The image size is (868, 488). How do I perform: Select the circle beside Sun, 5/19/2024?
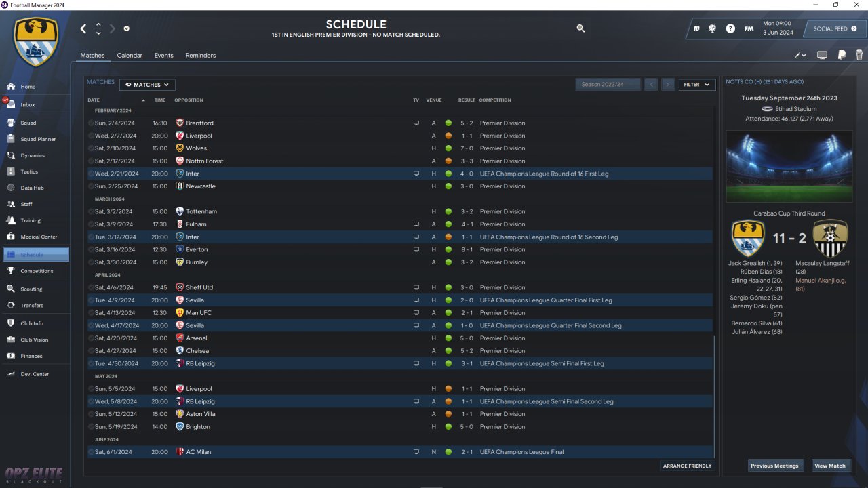91,427
